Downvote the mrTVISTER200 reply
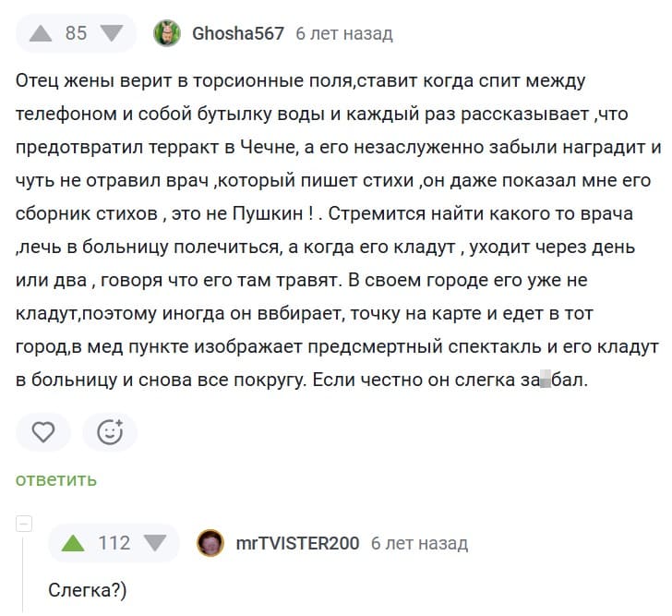 pos(155,543)
